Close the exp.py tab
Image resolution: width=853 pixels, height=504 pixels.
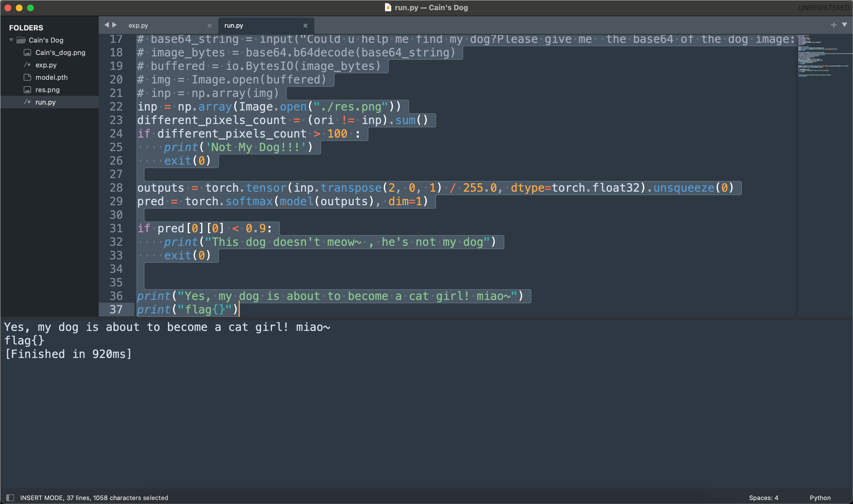tap(210, 26)
